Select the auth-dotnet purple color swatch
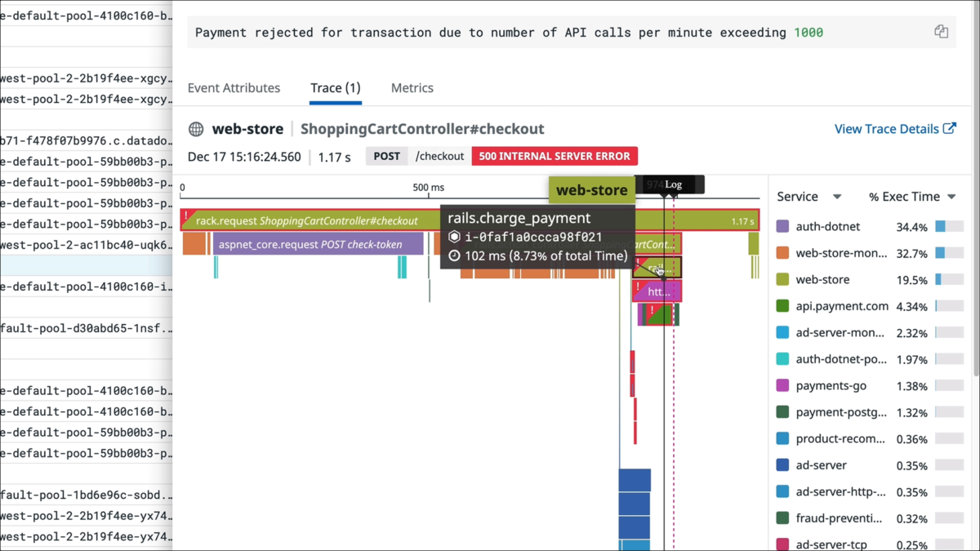Viewport: 980px width, 551px height. click(x=782, y=227)
